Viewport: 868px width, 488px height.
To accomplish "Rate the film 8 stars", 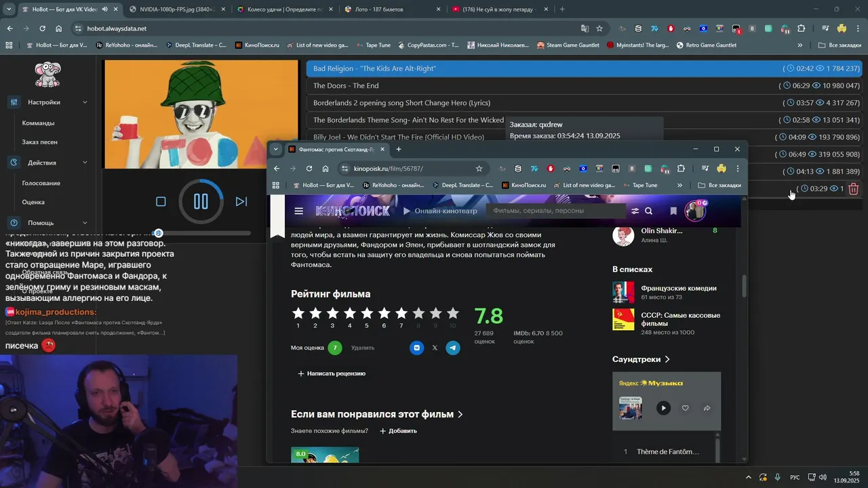I will 418,313.
